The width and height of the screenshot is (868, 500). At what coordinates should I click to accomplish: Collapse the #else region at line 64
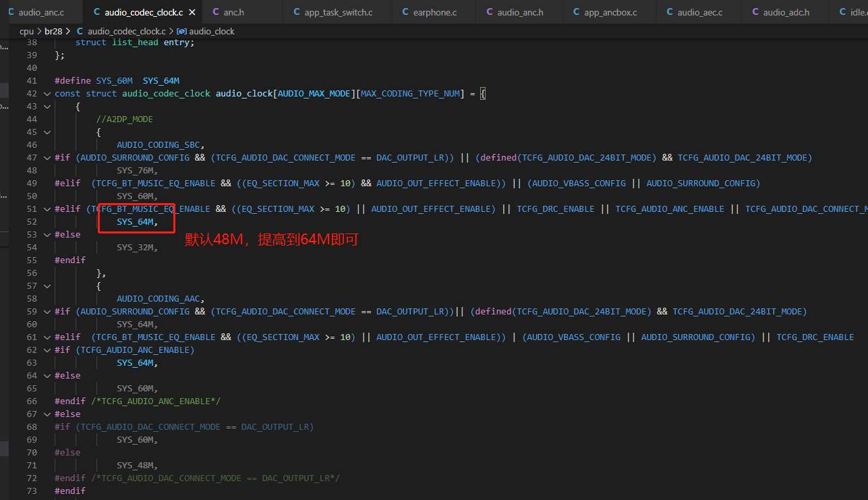click(47, 376)
